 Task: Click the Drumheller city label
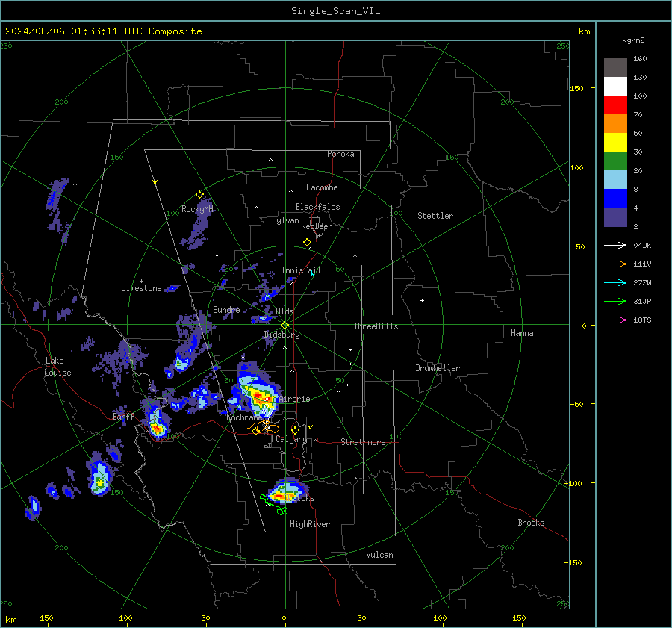[x=438, y=368]
